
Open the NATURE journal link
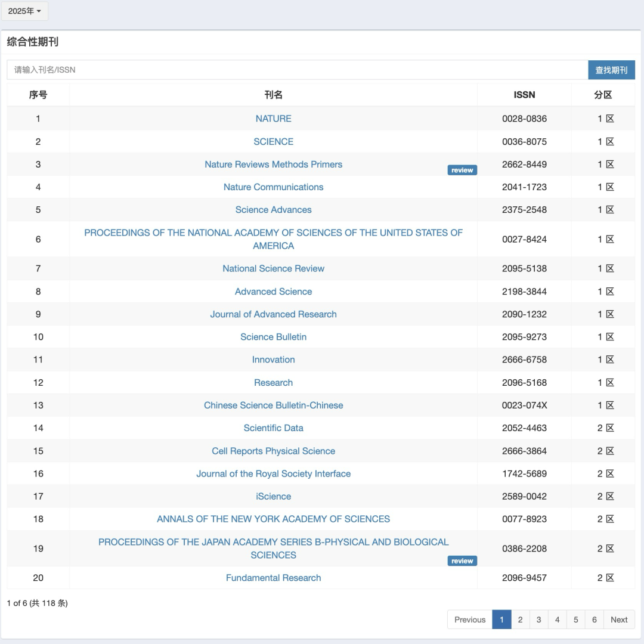[x=273, y=119]
